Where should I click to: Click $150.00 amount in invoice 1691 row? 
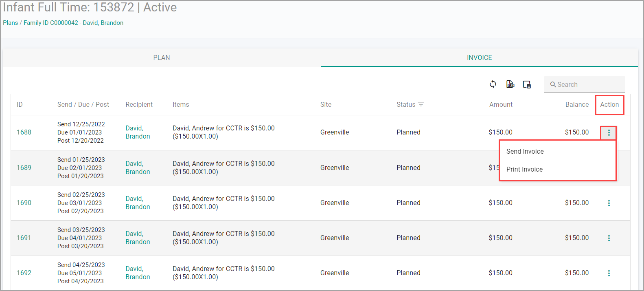point(501,238)
